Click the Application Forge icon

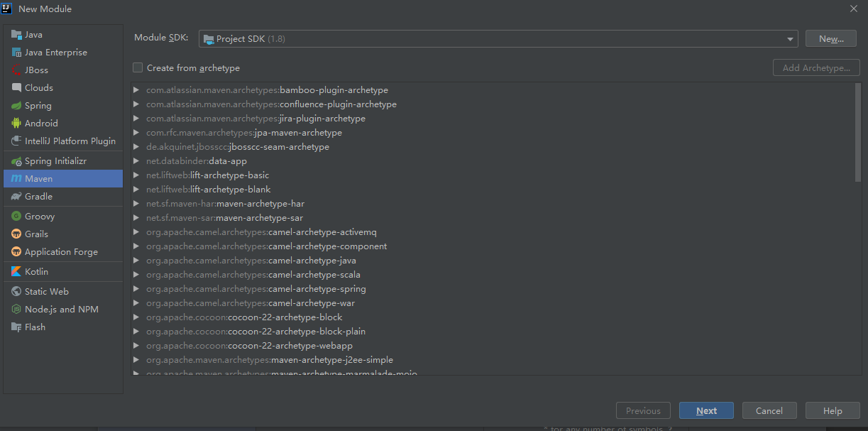(x=16, y=251)
